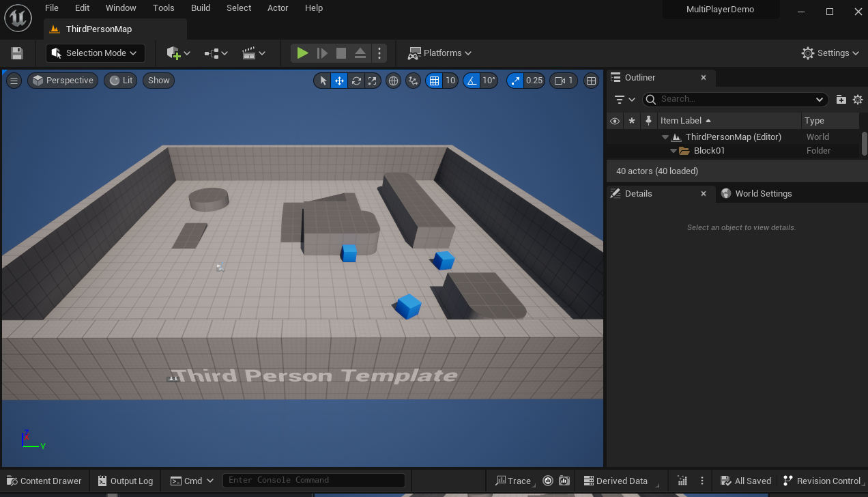
Task: Click the Output Log button
Action: click(126, 481)
